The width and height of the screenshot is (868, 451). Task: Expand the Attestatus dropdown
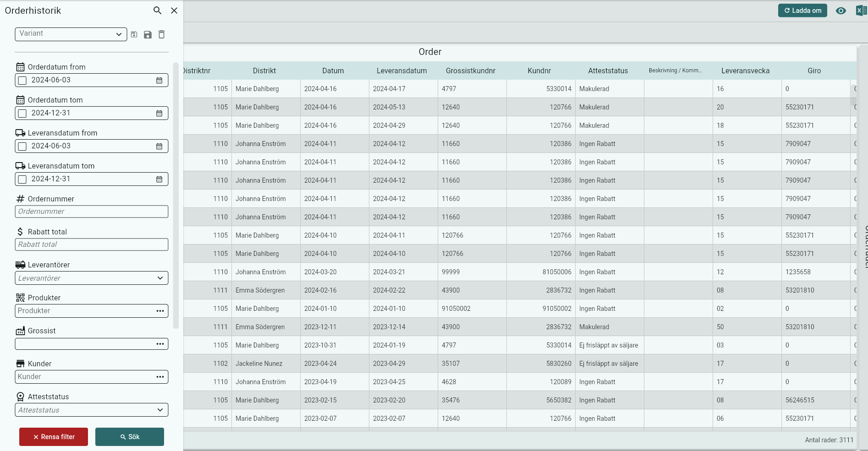(x=92, y=410)
